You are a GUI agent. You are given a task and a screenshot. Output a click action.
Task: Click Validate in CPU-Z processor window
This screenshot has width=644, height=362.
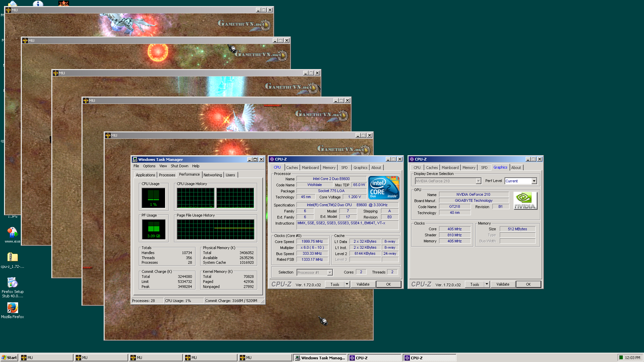click(363, 284)
